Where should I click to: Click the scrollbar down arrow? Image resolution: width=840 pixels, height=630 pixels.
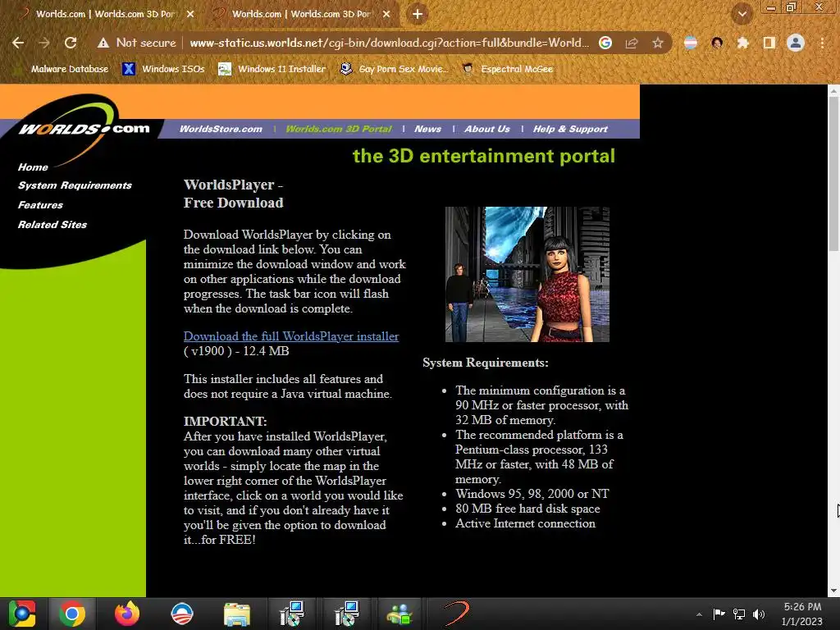click(x=834, y=591)
